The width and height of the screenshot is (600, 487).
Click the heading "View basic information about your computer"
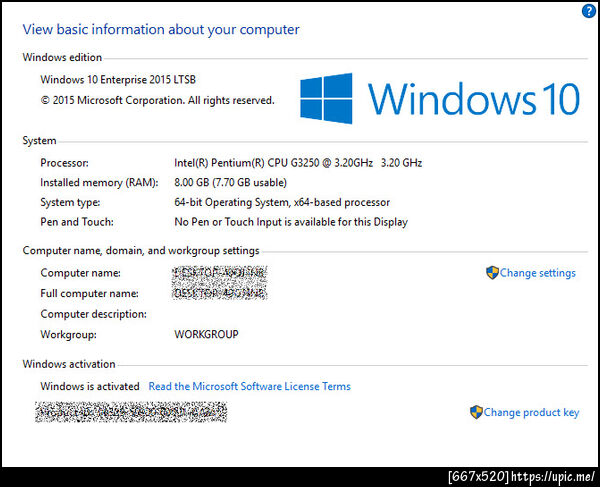[x=161, y=30]
